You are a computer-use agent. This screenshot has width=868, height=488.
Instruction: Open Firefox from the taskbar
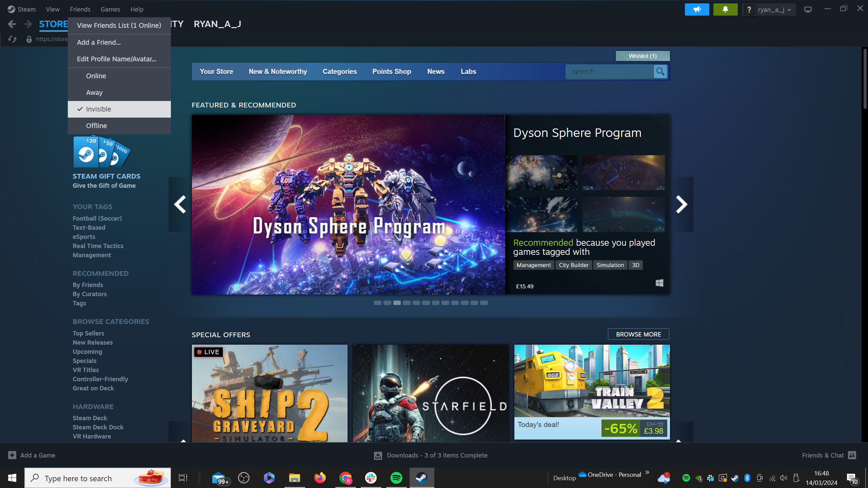pyautogui.click(x=320, y=478)
